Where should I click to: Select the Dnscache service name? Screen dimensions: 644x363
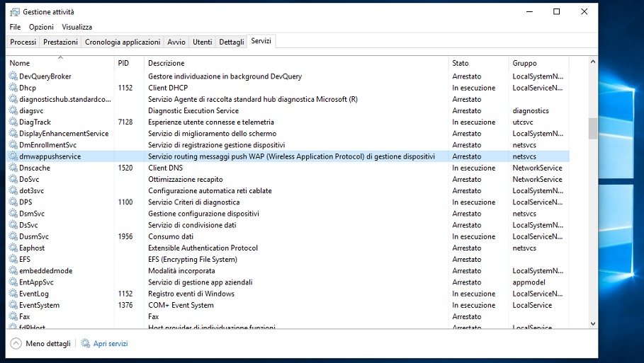35,168
